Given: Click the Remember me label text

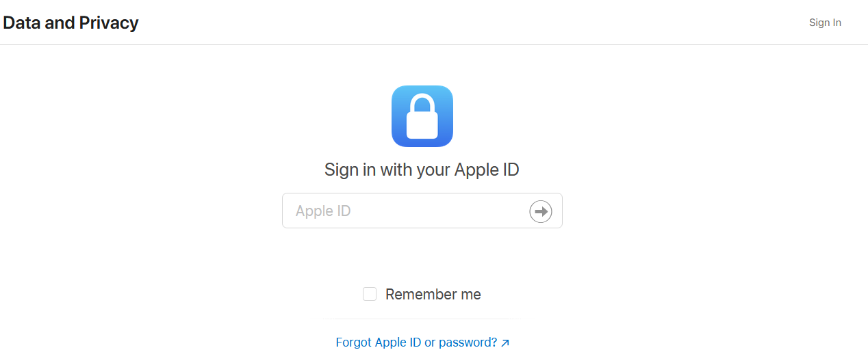Looking at the screenshot, I should pos(433,295).
